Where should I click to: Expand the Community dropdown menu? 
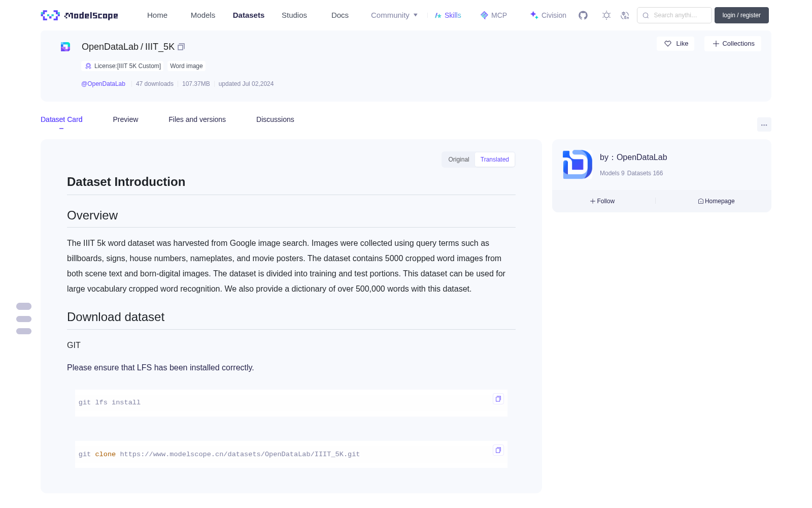[x=394, y=15]
